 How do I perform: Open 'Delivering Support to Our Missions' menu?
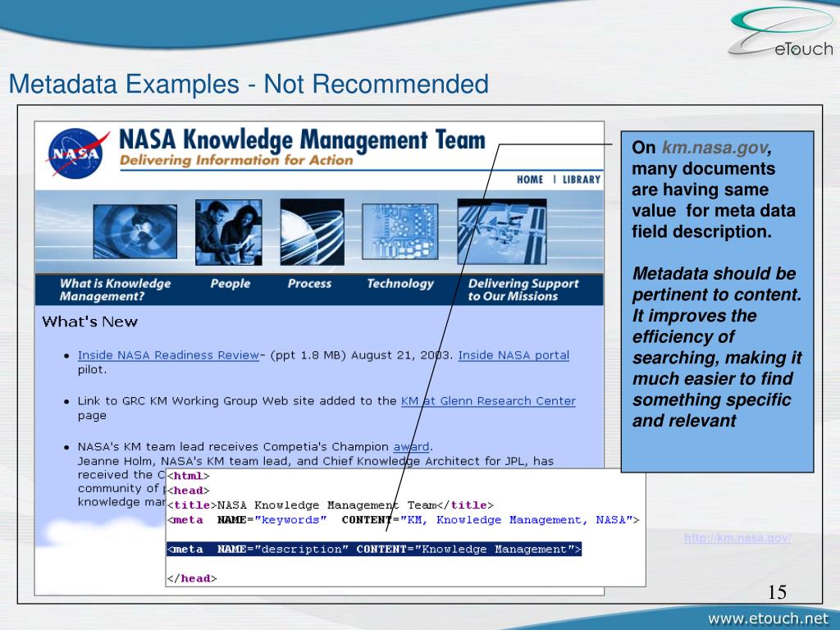tap(523, 290)
